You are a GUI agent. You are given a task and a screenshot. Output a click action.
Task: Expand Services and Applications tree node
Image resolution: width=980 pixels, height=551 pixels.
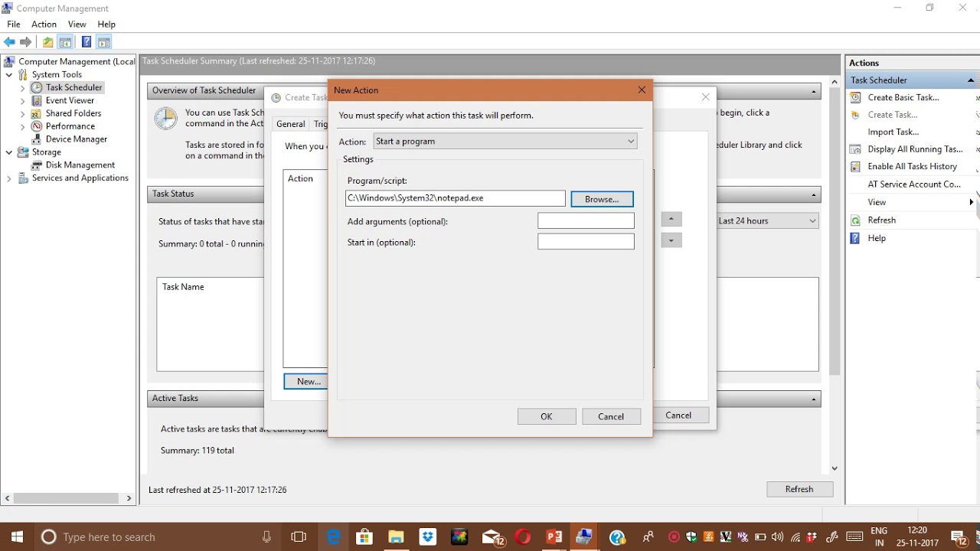tap(9, 178)
